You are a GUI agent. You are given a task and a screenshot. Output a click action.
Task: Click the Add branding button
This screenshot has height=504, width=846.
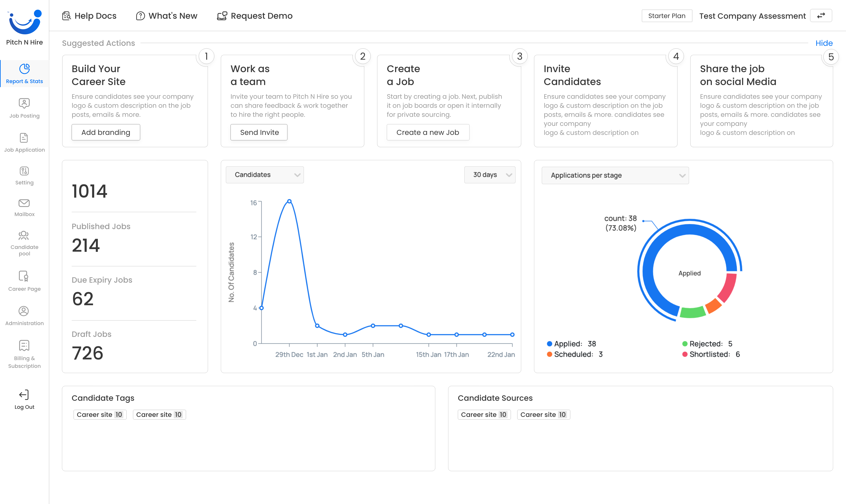(x=106, y=132)
